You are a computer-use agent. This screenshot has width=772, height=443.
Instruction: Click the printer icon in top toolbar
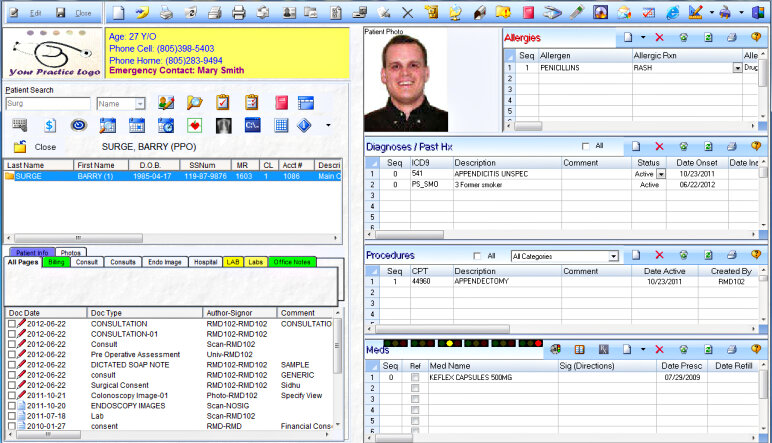(239, 13)
